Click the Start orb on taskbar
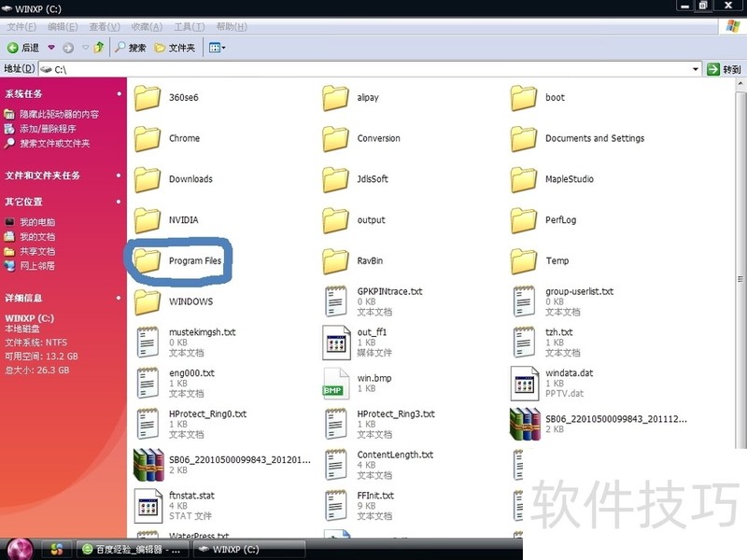Viewport: 747px width, 560px height. pyautogui.click(x=20, y=549)
